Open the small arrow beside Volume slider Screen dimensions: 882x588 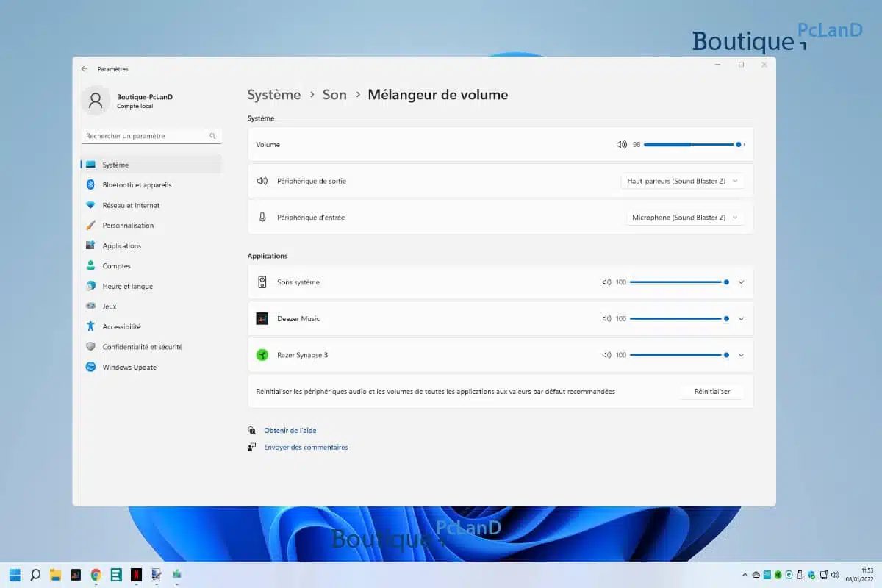[x=745, y=145]
